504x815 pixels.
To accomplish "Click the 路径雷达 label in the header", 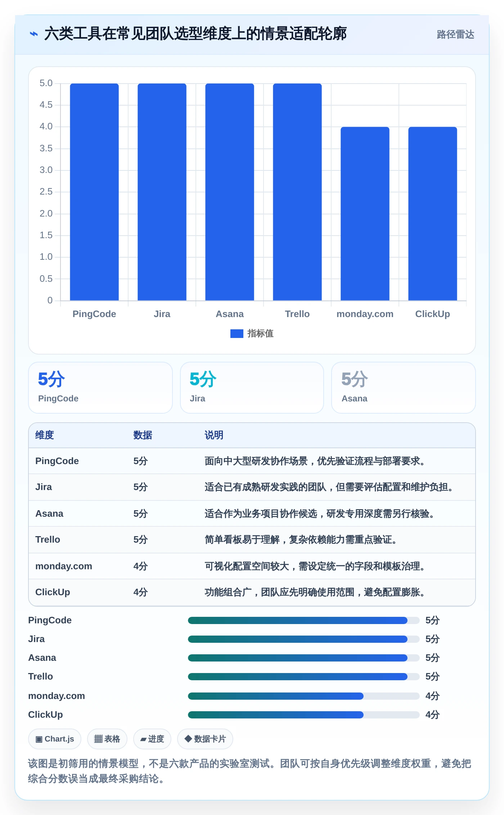I will point(455,34).
